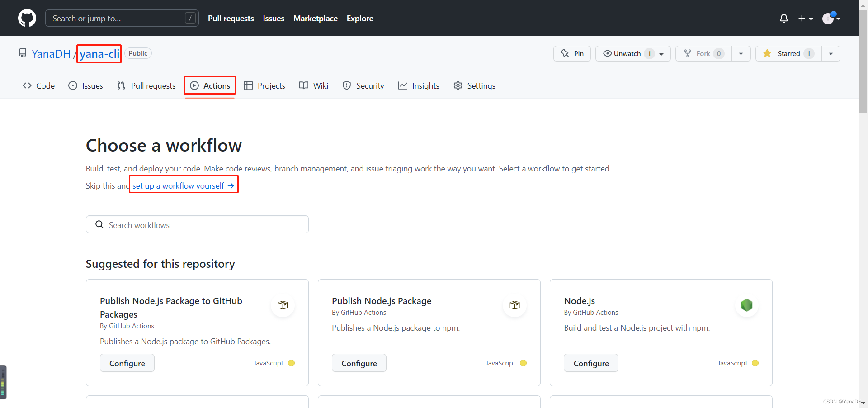Image resolution: width=868 pixels, height=408 pixels.
Task: Expand the Starred lists dropdown arrow
Action: point(831,53)
